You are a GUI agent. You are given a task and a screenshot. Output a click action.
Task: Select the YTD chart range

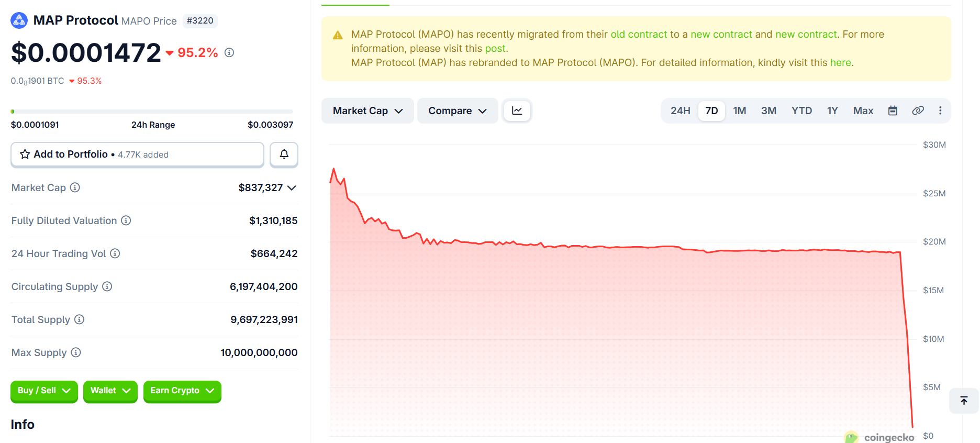(801, 110)
